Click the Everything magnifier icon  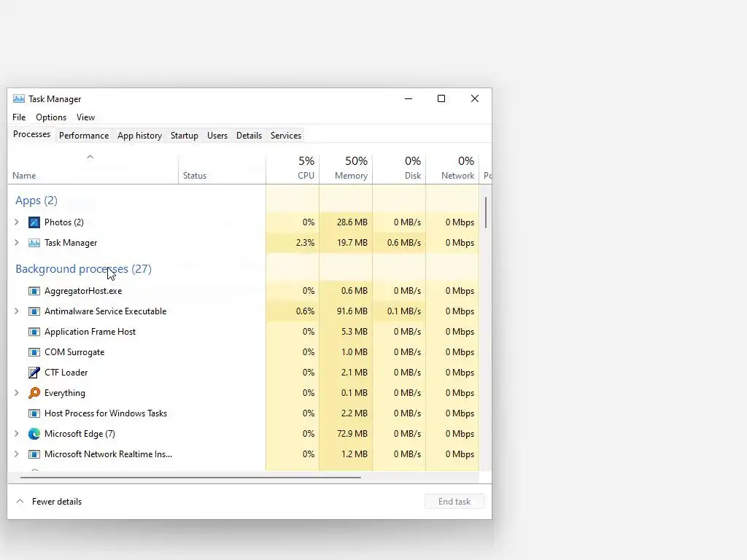[34, 393]
